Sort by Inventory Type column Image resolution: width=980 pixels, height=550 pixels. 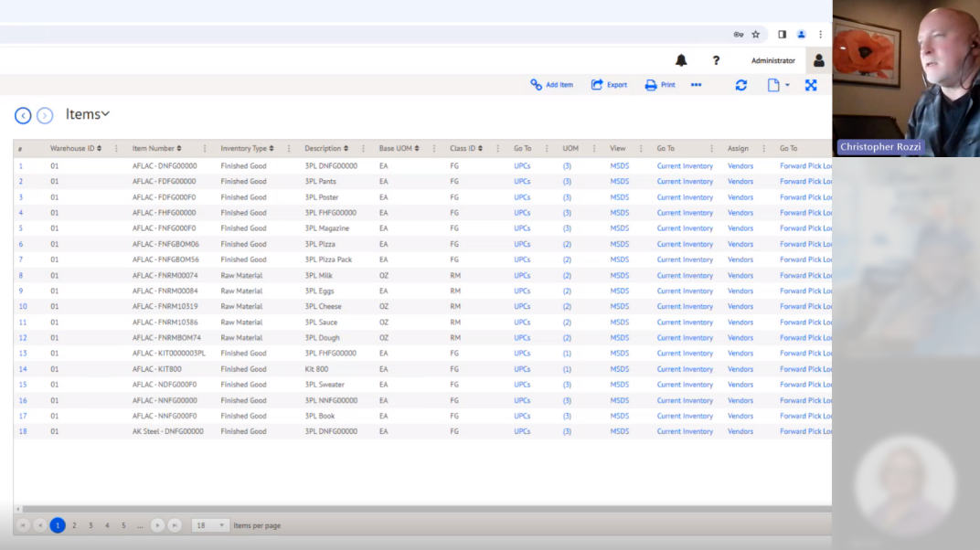[247, 149]
